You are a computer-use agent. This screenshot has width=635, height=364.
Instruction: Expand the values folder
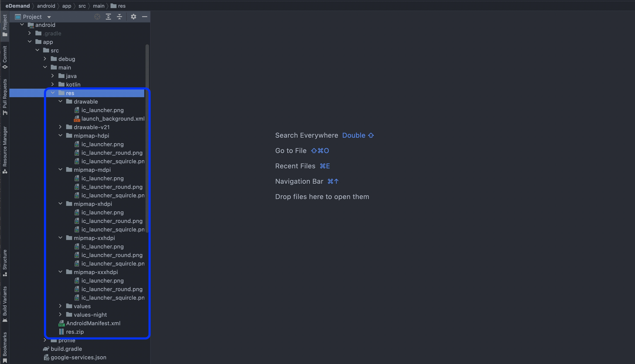tap(60, 306)
